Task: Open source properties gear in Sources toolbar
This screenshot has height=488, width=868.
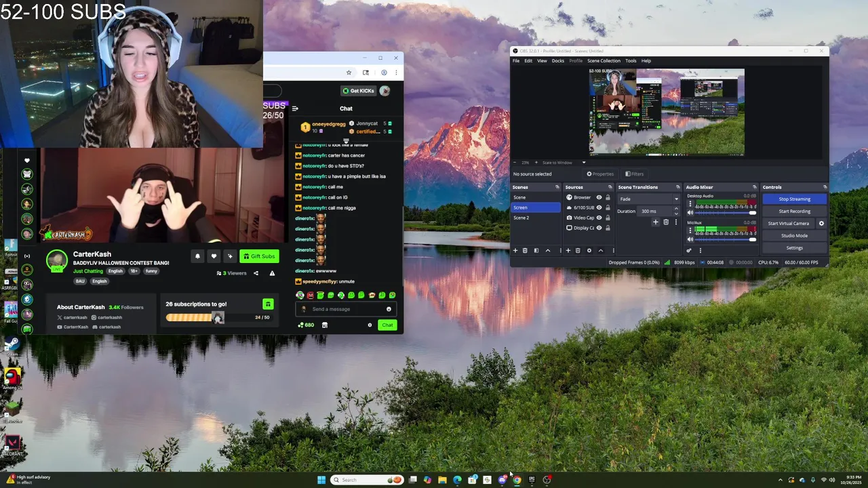Action: (589, 250)
